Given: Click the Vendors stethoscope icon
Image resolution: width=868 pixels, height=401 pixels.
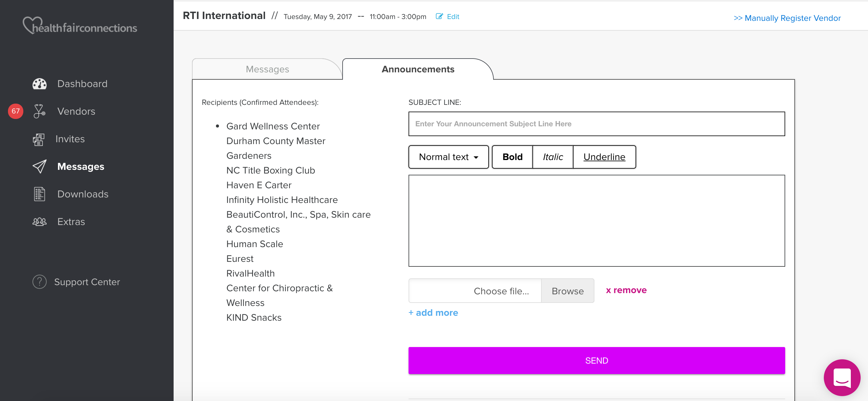Looking at the screenshot, I should (40, 112).
